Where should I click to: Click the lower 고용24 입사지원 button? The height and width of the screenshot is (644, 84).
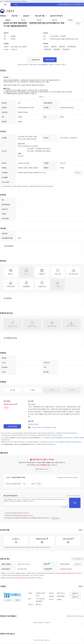(x=12, y=426)
